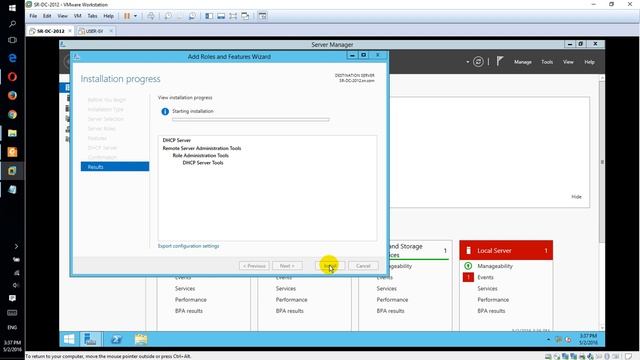Click the Previous button in the wizard
The height and width of the screenshot is (360, 640).
254,266
